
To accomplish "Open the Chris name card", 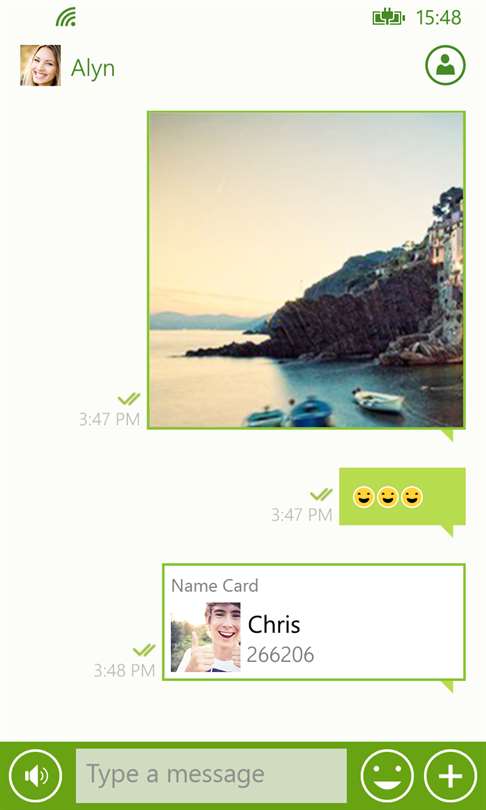I will pyautogui.click(x=314, y=622).
